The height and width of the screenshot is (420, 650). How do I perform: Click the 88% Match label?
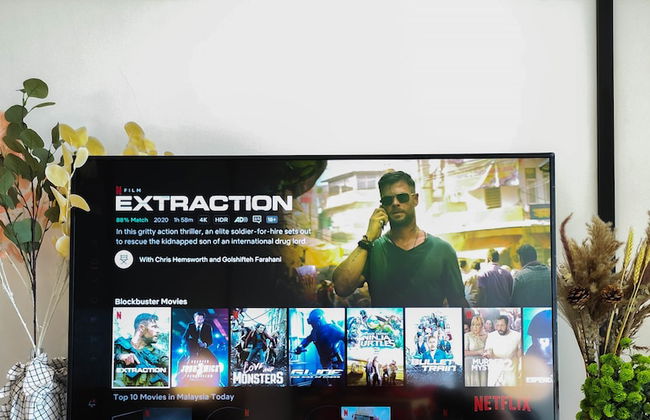coord(132,219)
